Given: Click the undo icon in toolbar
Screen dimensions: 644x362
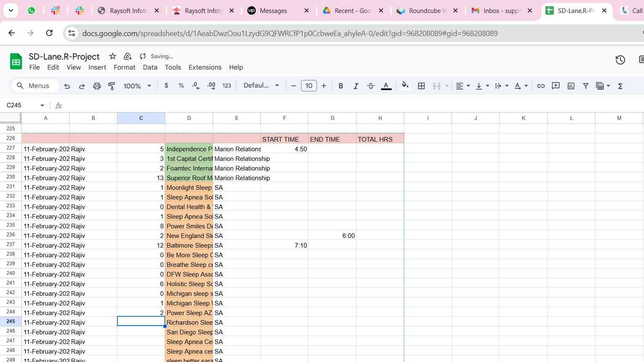Looking at the screenshot, I should pyautogui.click(x=67, y=86).
